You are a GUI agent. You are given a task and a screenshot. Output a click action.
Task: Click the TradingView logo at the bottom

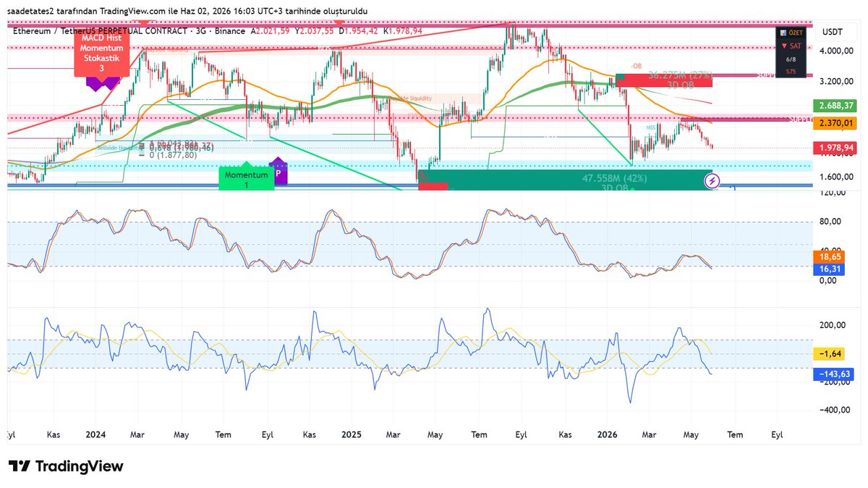pos(66,466)
